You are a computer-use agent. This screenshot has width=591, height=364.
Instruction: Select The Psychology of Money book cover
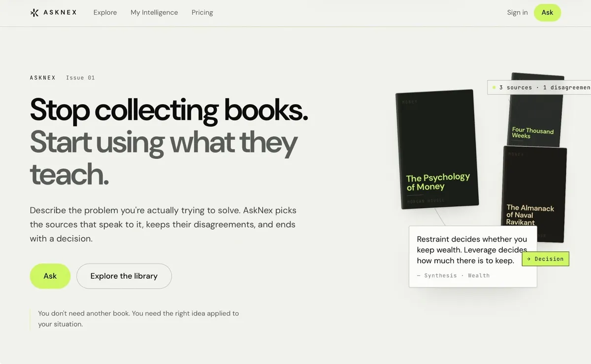click(437, 149)
